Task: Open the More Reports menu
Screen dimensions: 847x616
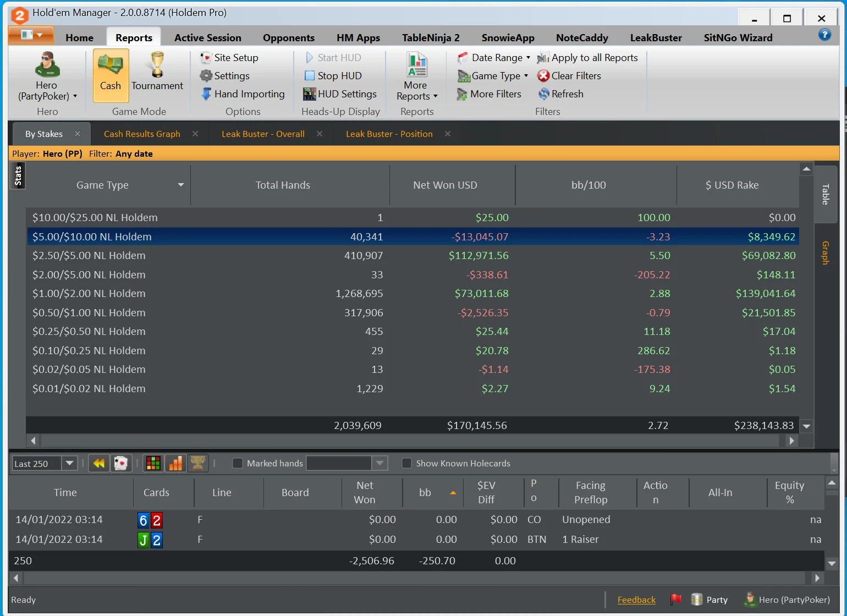Action: point(417,76)
